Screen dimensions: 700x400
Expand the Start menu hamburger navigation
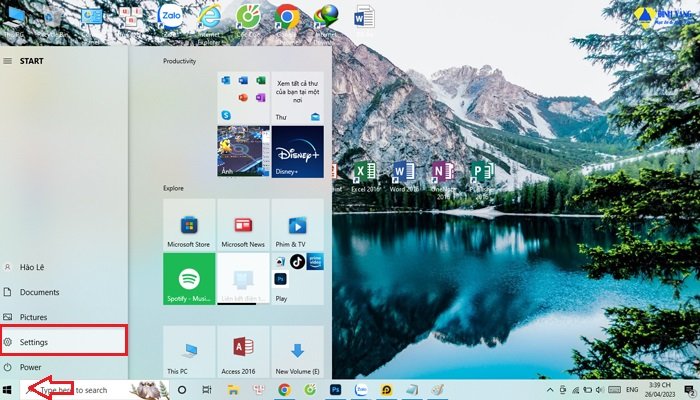pyautogui.click(x=9, y=61)
